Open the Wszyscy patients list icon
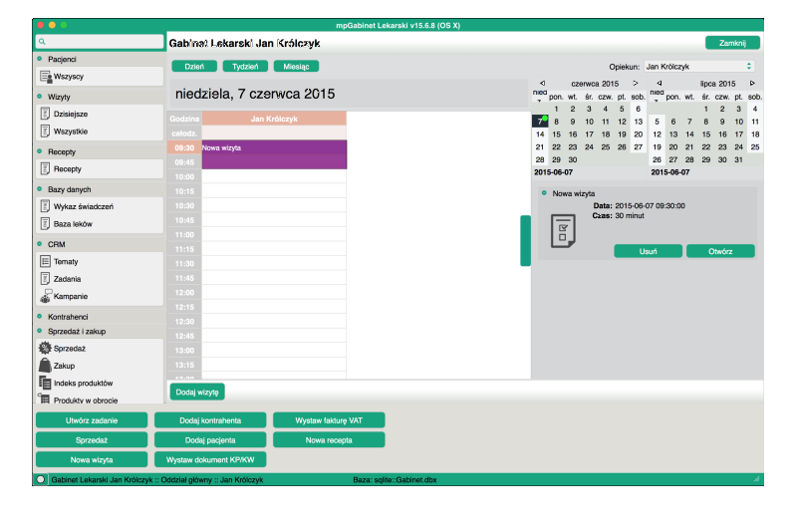 pyautogui.click(x=46, y=76)
